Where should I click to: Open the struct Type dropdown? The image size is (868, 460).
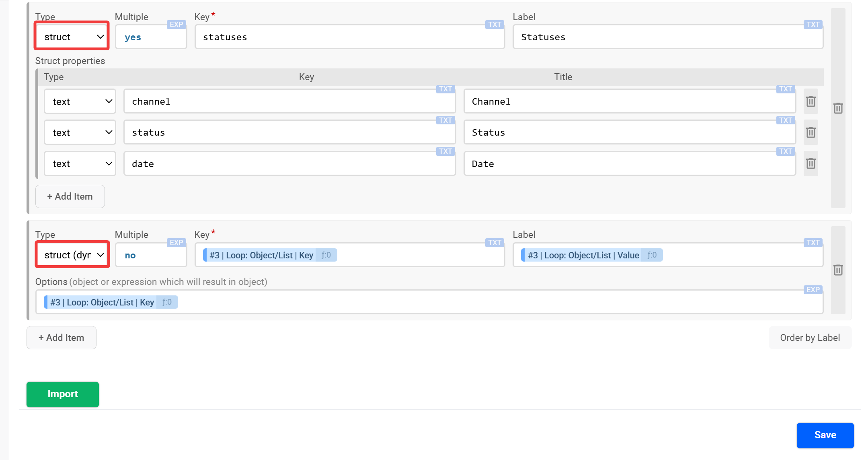(x=72, y=37)
